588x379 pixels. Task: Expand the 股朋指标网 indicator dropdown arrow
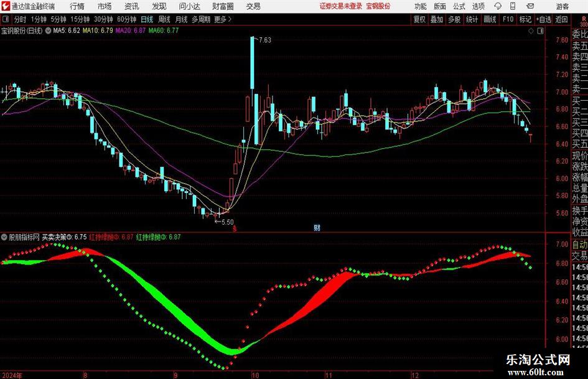pyautogui.click(x=4, y=237)
